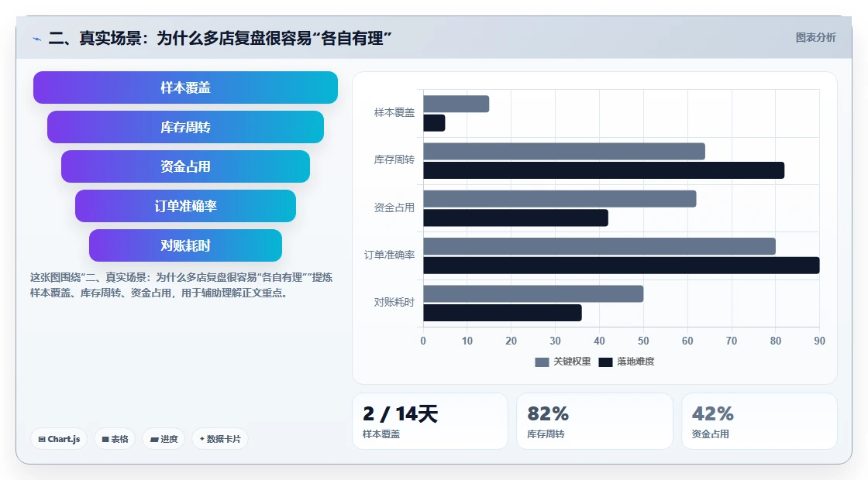The width and height of the screenshot is (868, 480).
Task: Click the description paragraph under the funnel
Action: [181, 286]
